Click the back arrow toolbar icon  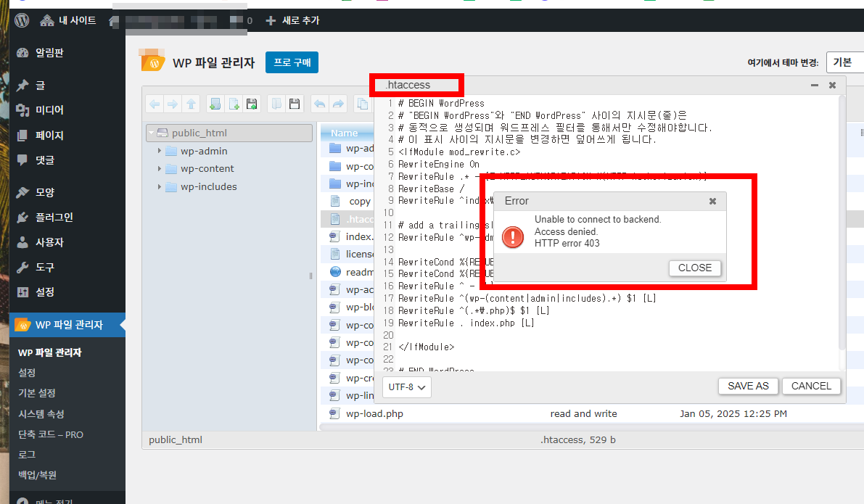click(155, 104)
